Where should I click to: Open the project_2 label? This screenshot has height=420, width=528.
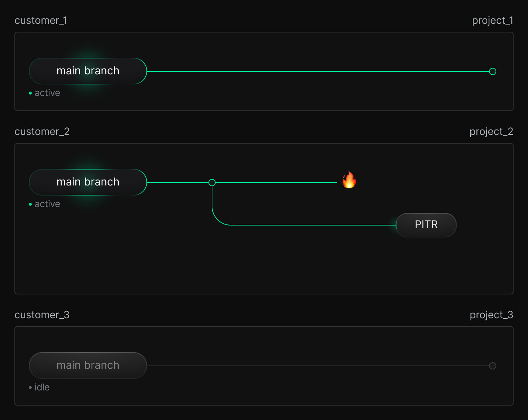[491, 132]
